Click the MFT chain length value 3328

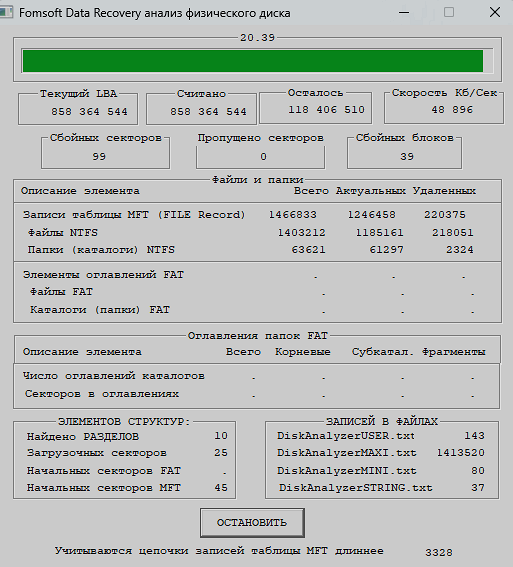[x=439, y=553]
